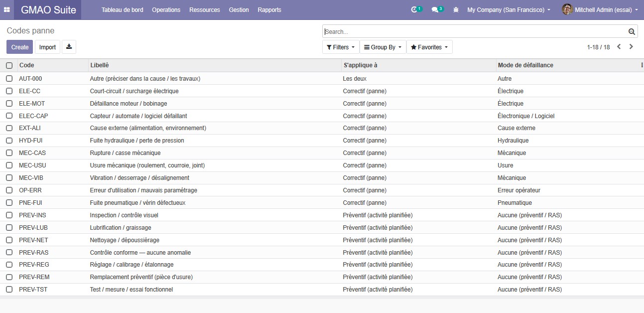Go to next page arrow
644x313 pixels.
click(x=631, y=47)
